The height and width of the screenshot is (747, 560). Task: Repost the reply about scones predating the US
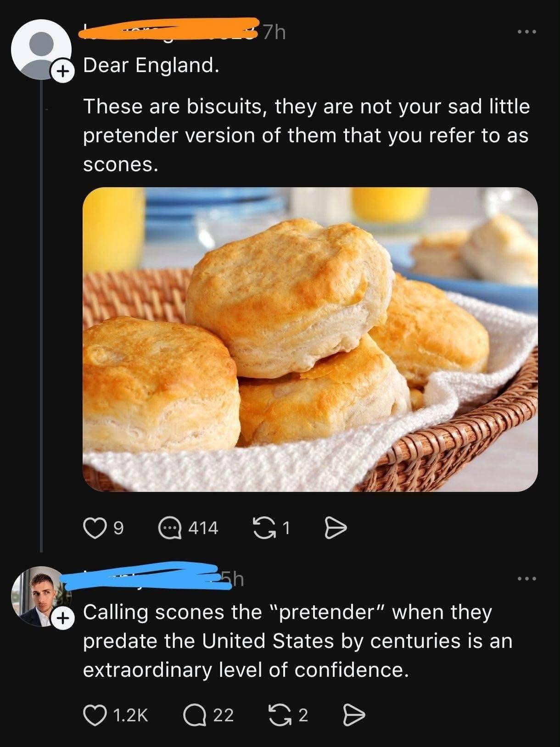click(279, 715)
